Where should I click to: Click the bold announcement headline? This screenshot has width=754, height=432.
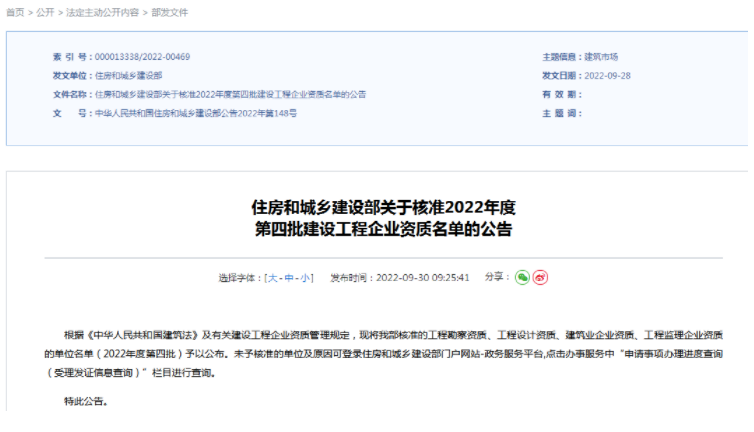click(x=383, y=218)
